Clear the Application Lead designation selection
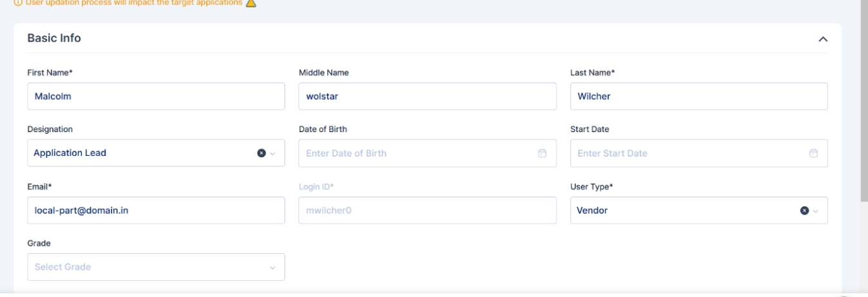Screen dimensions: 868x297 [x=262, y=153]
